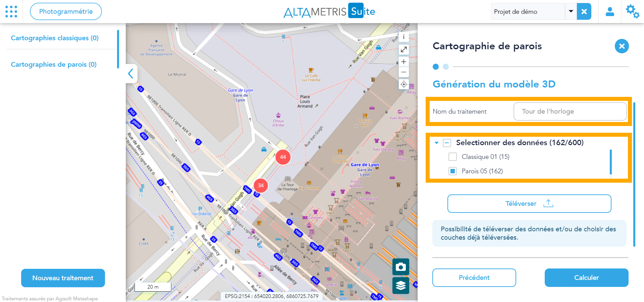Image resolution: width=644 pixels, height=302 pixels.
Task: Click the Nom du traitement input field
Action: pos(570,111)
